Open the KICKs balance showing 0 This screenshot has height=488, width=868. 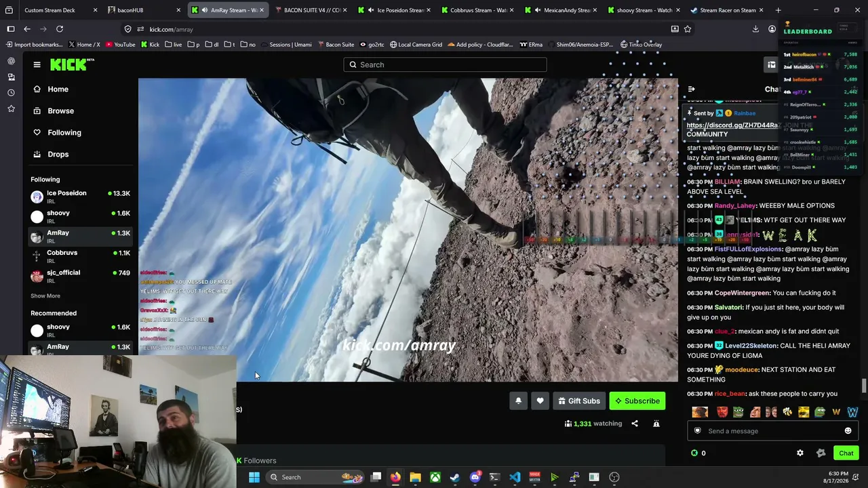pyautogui.click(x=698, y=453)
